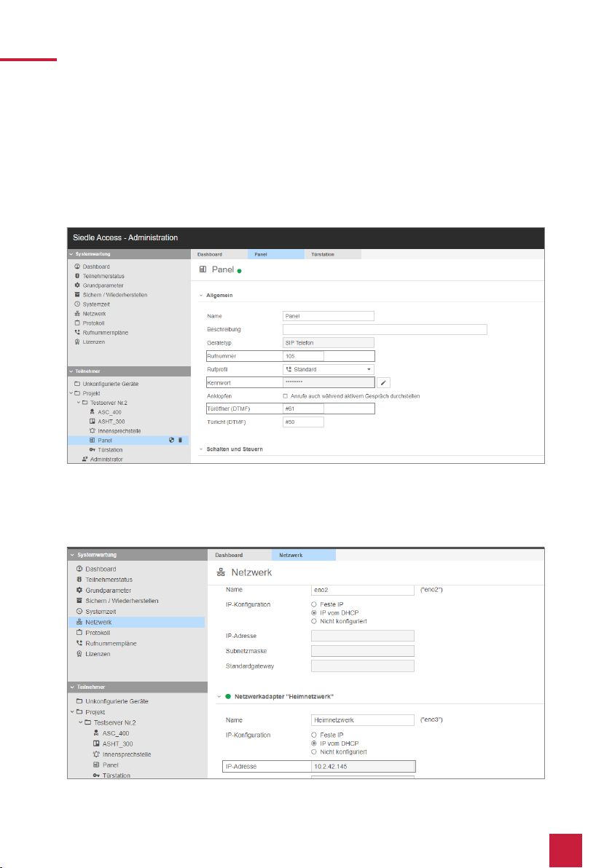Open Grundparameter gear icon in Panel view sidebar
Screen dimensions: 612x868
pos(77,285)
